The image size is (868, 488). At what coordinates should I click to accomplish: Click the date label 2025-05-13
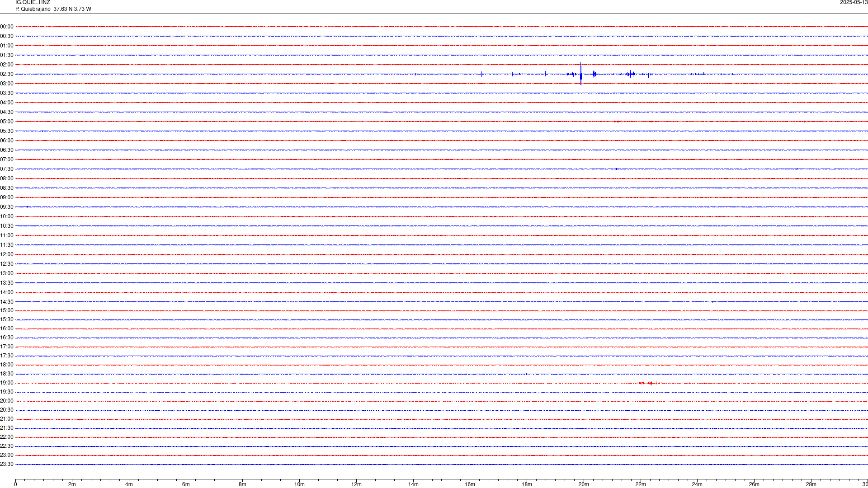point(854,3)
